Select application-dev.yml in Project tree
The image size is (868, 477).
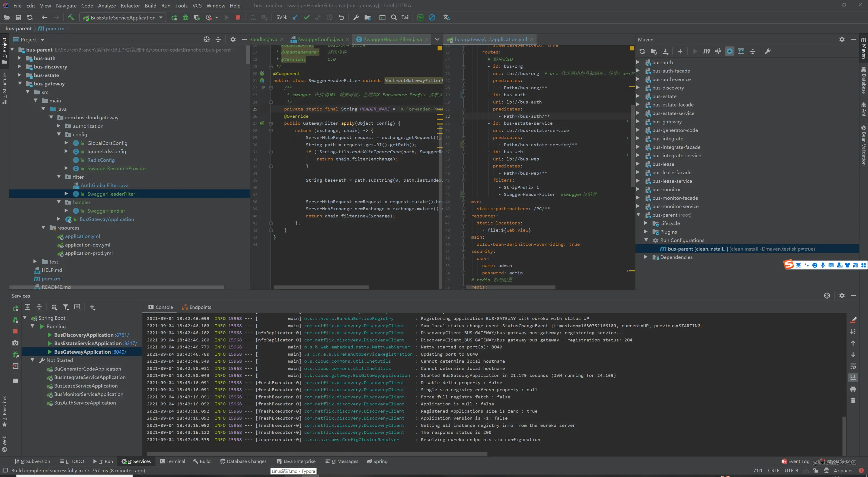pyautogui.click(x=88, y=245)
